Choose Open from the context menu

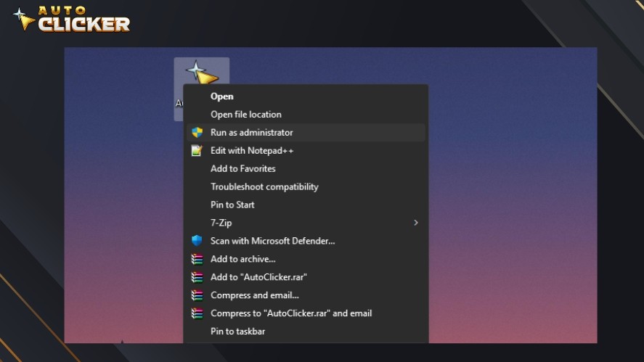306,96
